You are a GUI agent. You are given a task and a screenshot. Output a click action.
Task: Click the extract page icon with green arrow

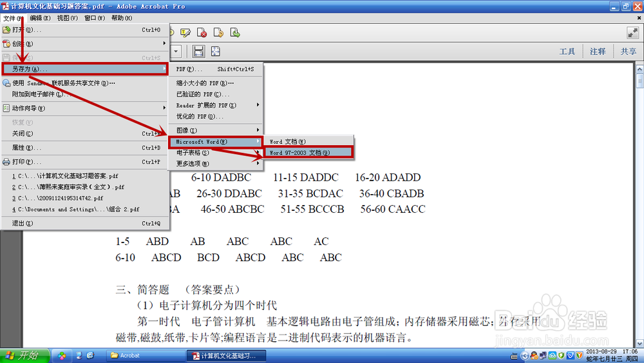click(235, 33)
